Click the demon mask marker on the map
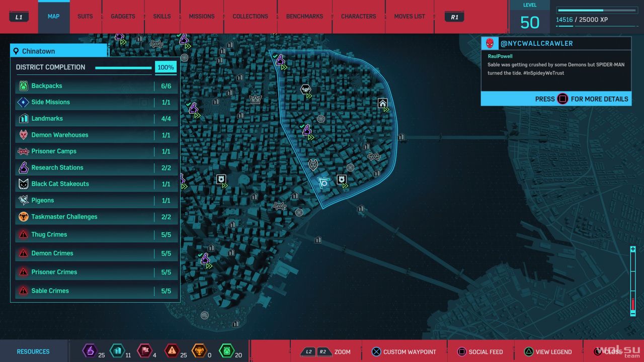Viewport: 644px width, 362px height. [313, 165]
